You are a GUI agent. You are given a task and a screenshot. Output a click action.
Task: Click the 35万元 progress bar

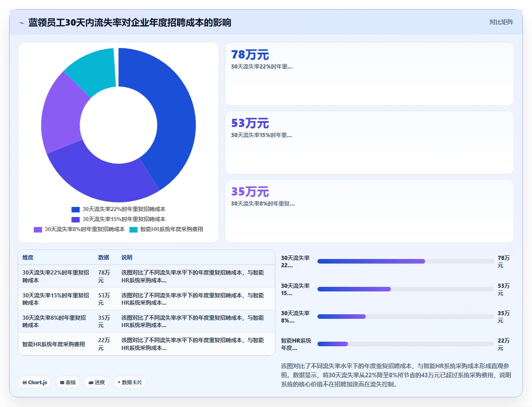point(406,317)
